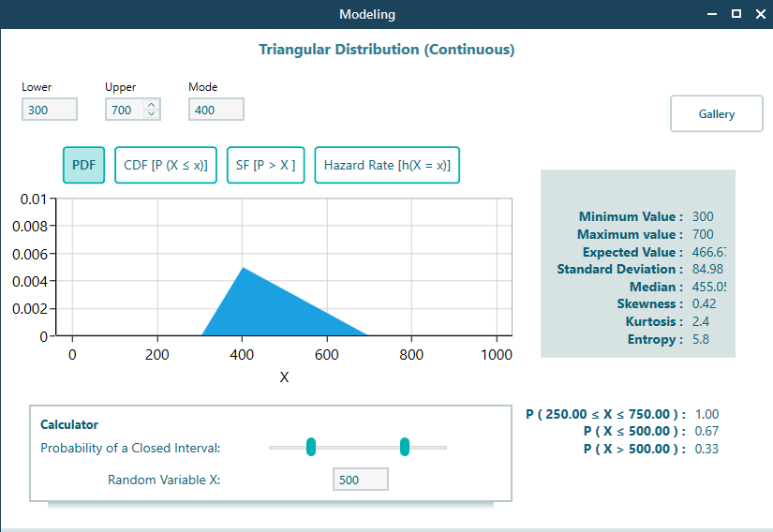773x532 pixels.
Task: Close the Modeling window
Action: [759, 14]
